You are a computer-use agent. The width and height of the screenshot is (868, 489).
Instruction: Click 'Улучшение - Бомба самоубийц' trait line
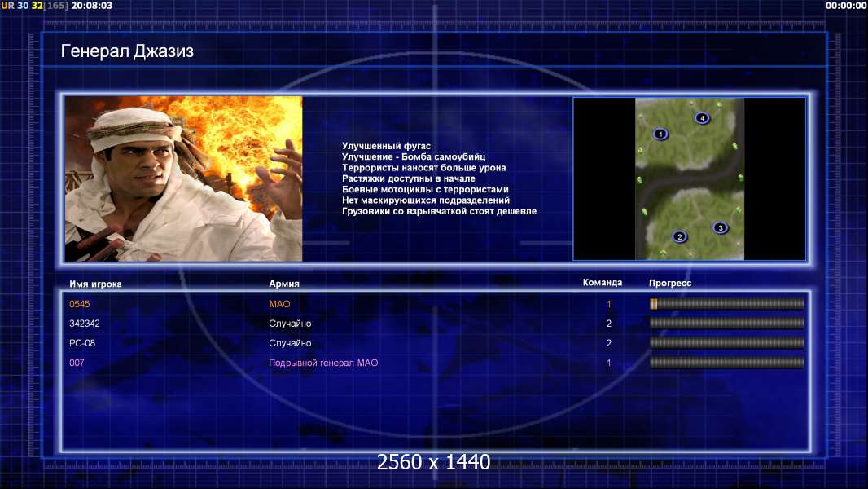click(x=414, y=156)
